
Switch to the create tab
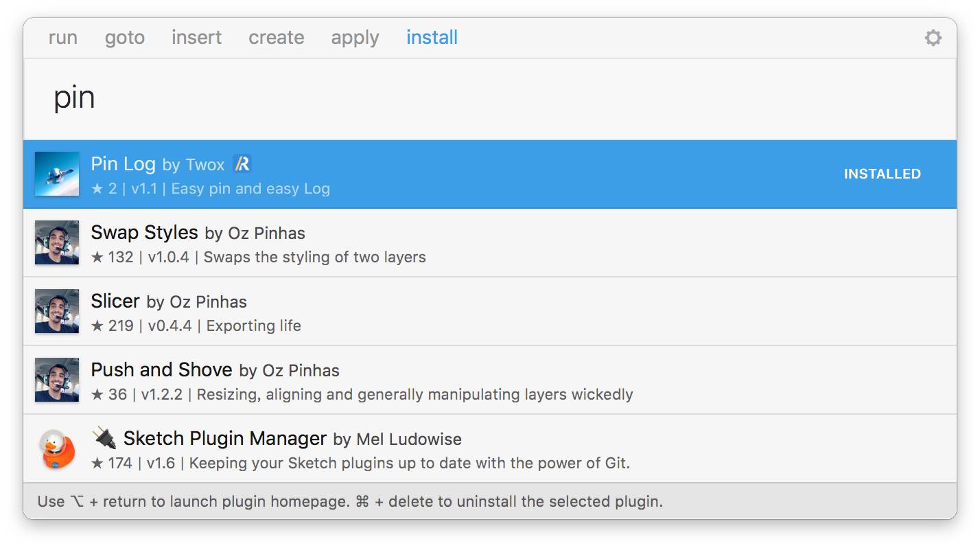tap(276, 37)
